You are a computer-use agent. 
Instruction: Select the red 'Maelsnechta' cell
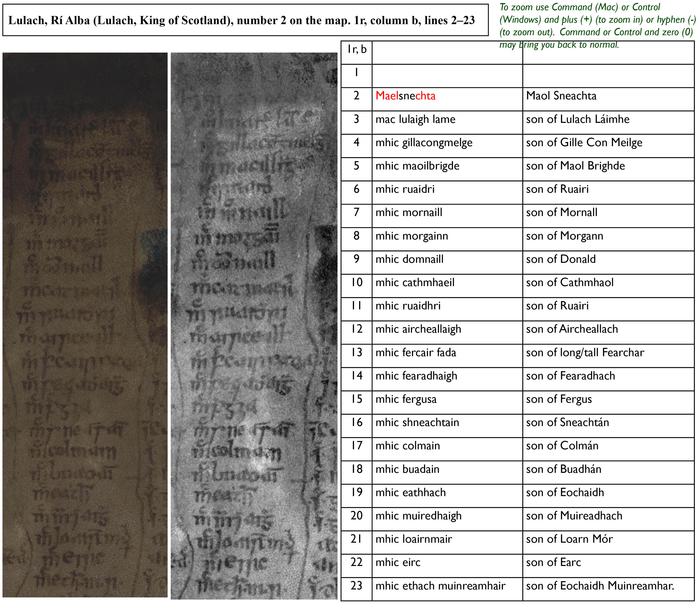[x=447, y=99]
